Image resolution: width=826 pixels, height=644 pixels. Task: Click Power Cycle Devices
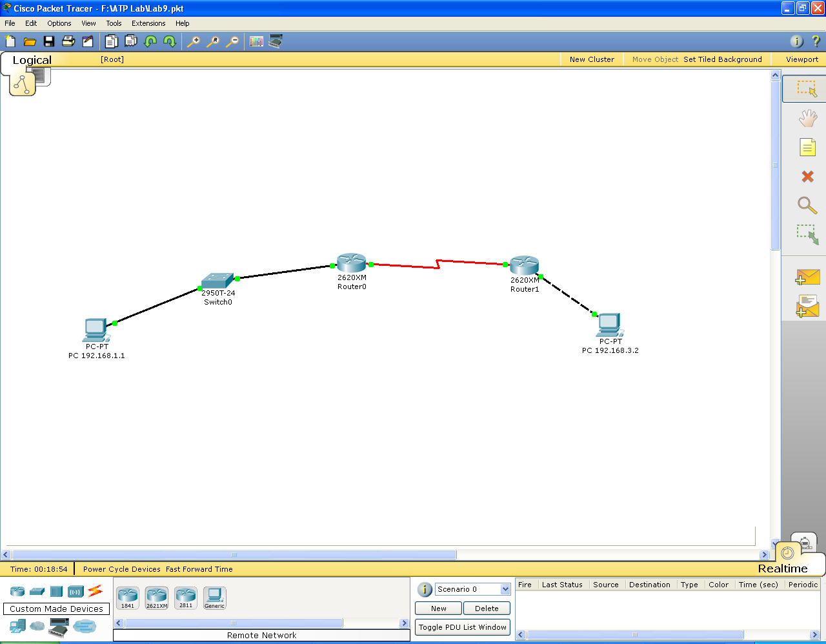coord(122,569)
